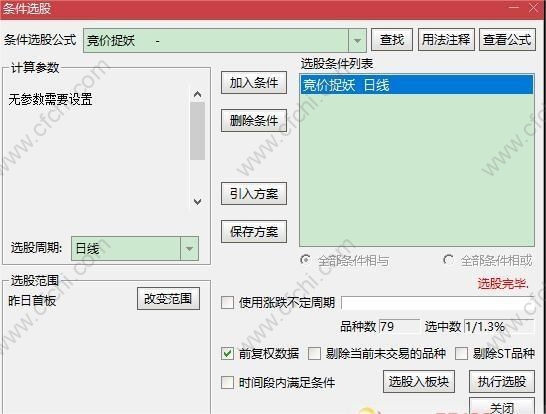Click 查看公式 to view formula

507,40
